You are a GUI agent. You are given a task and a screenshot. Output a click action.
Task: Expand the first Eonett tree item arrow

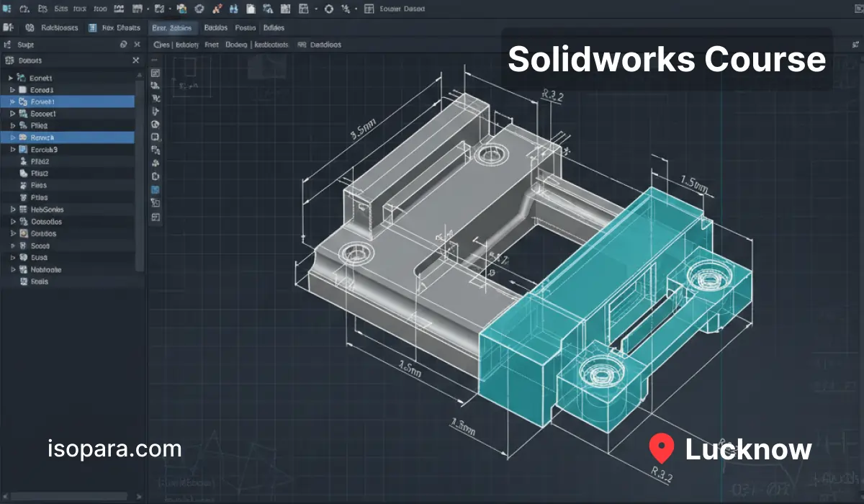11,78
